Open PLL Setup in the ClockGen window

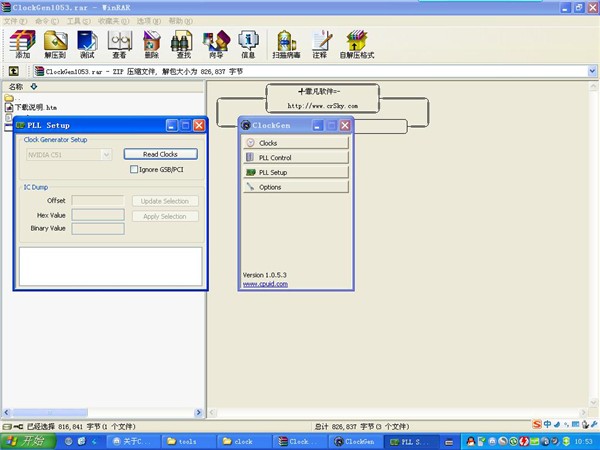pos(296,173)
